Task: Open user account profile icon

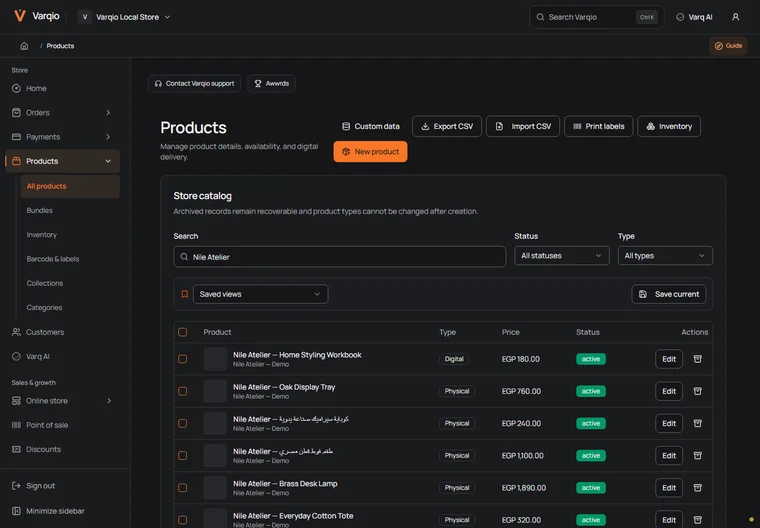Action: pos(735,17)
